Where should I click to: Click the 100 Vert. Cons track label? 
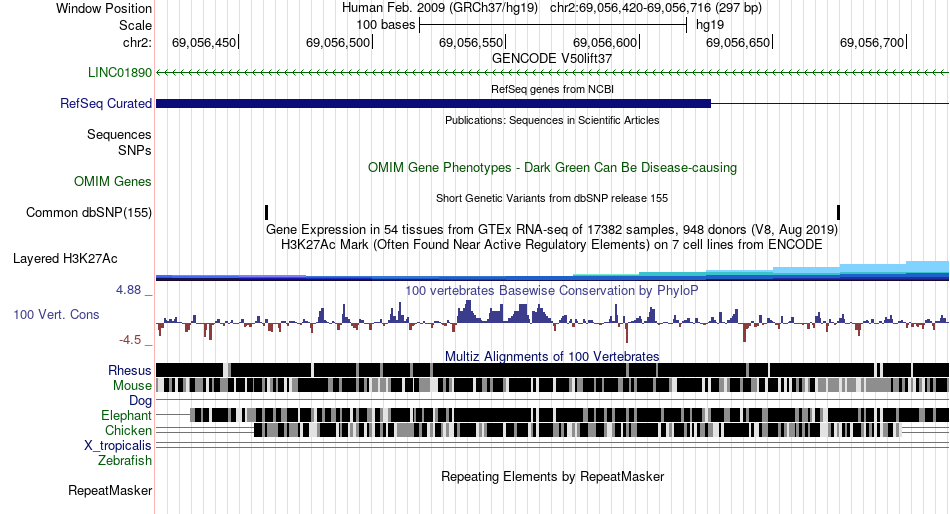point(56,315)
